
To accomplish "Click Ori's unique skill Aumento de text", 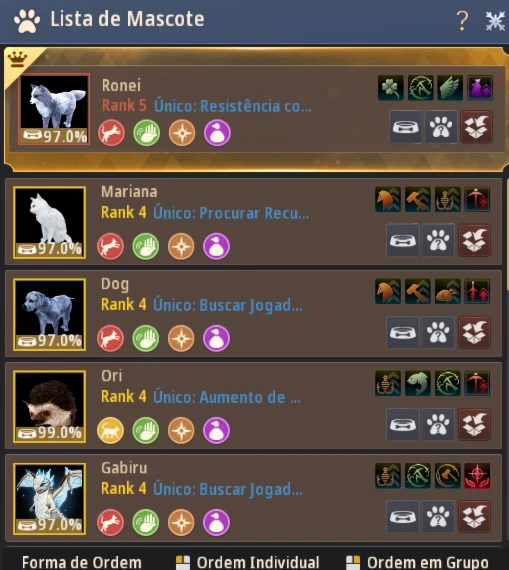I will tap(227, 397).
